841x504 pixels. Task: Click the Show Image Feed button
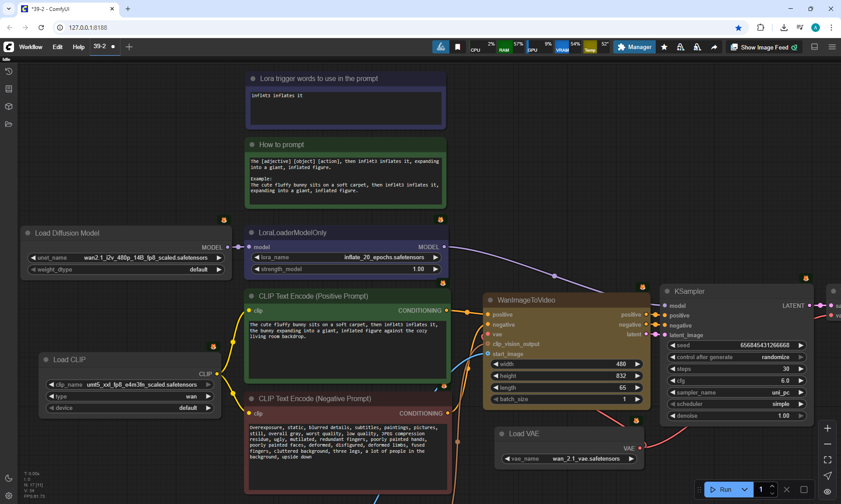tap(764, 47)
